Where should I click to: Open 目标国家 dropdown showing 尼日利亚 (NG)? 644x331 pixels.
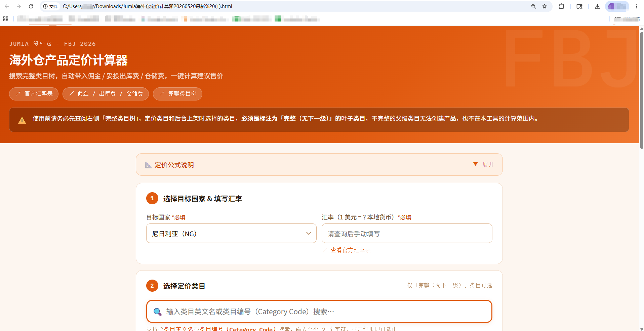231,233
